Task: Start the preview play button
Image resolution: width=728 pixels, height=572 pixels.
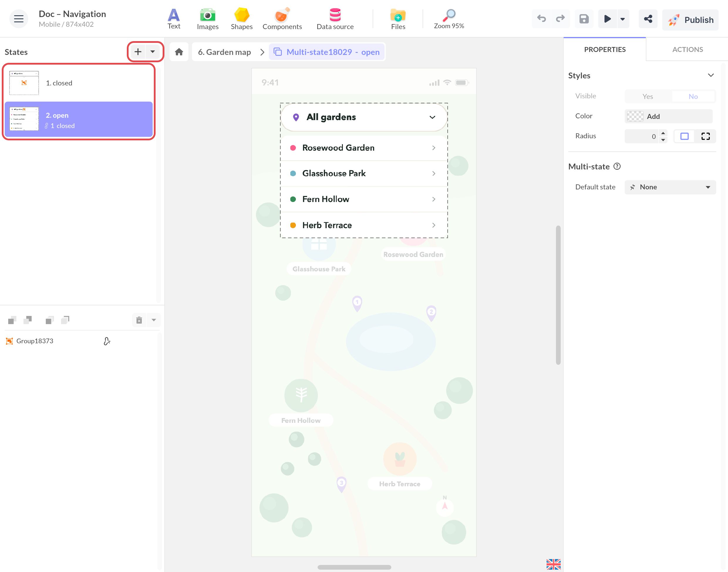Action: coord(608,19)
